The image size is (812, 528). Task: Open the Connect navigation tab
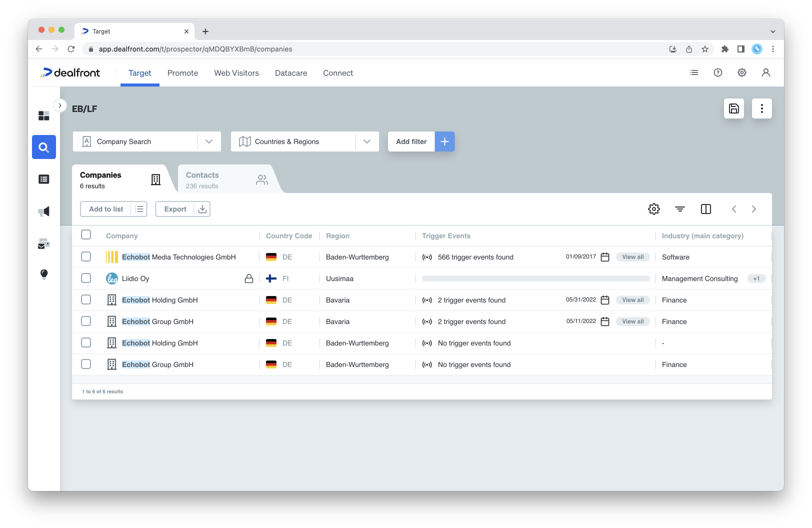pyautogui.click(x=338, y=73)
